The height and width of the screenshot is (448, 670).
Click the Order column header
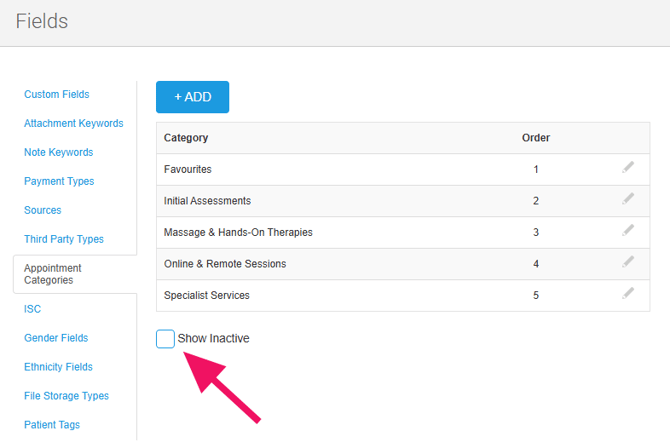click(x=536, y=138)
